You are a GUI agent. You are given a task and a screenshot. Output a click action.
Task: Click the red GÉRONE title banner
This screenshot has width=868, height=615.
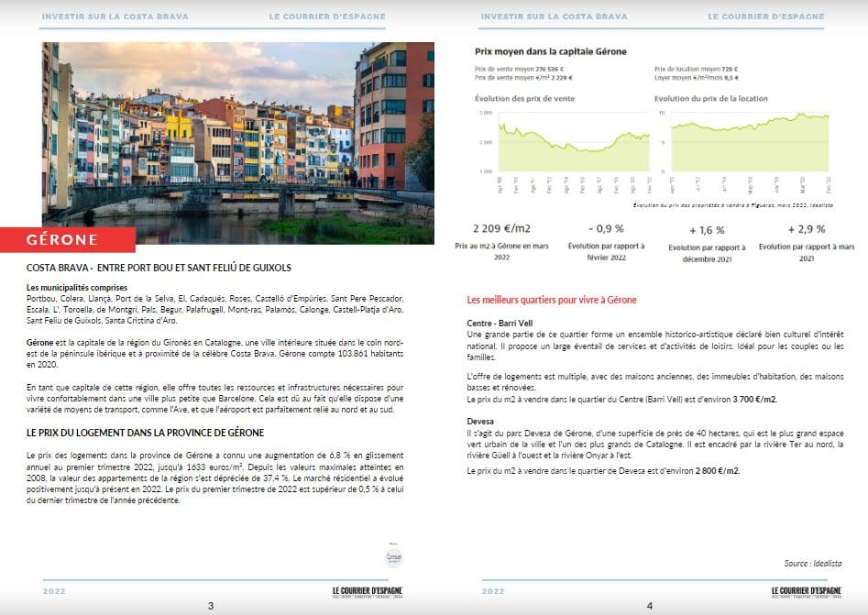click(x=68, y=240)
